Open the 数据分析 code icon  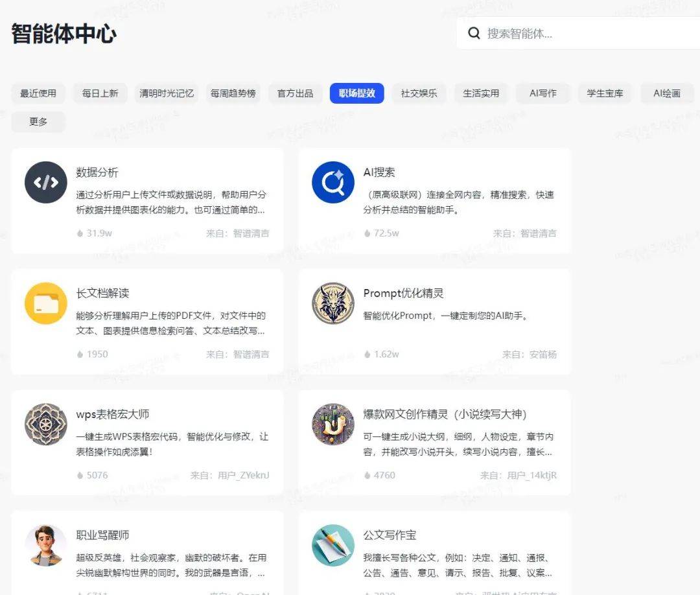coord(45,182)
